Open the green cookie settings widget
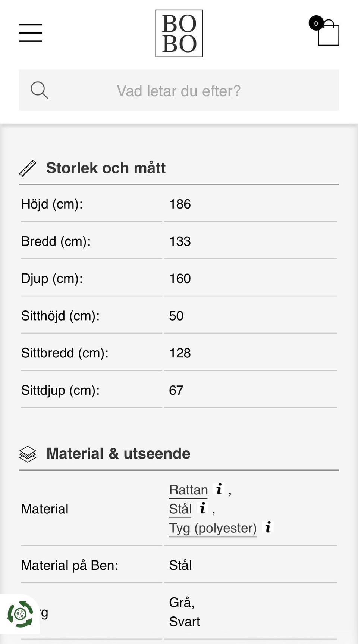 point(20,614)
